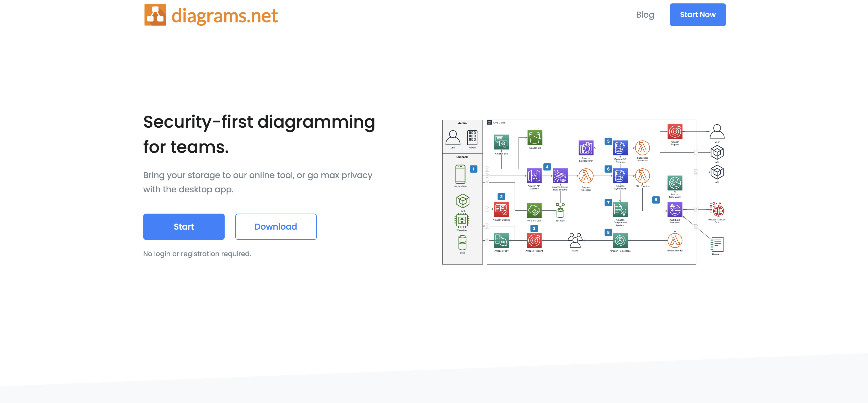Click the Start button
This screenshot has height=403, width=868.
coord(184,226)
